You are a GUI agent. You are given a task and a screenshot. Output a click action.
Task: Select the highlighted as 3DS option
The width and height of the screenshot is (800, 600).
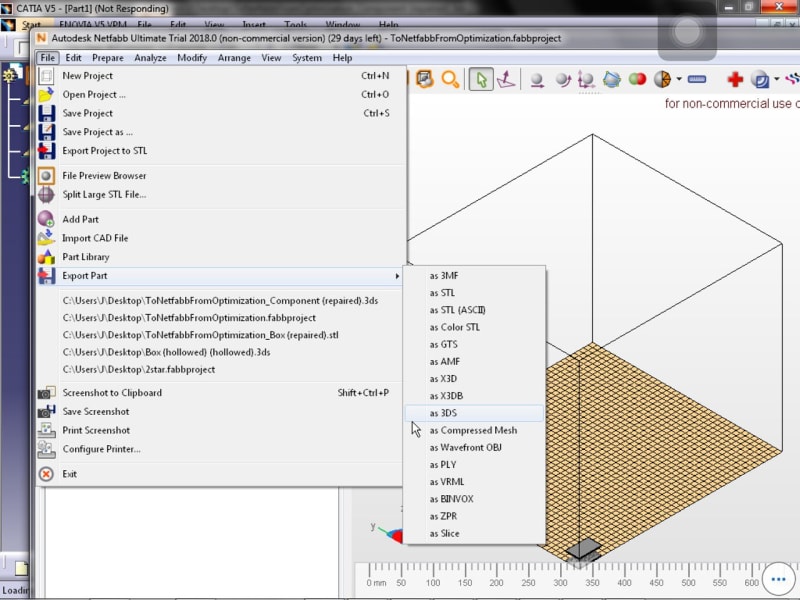[474, 413]
